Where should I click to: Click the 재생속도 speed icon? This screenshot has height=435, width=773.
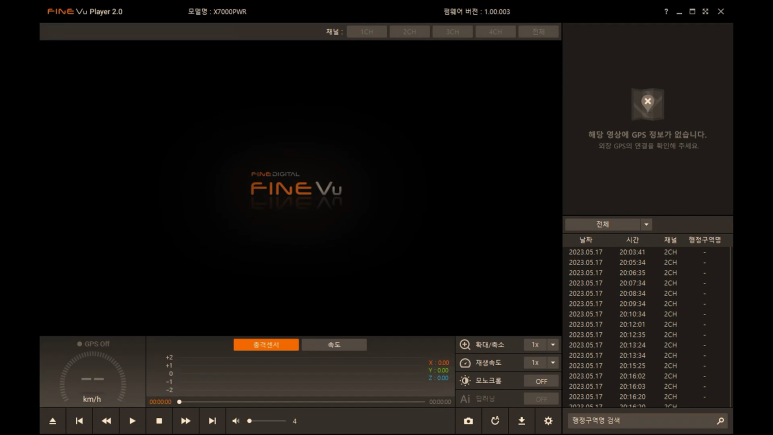point(465,363)
